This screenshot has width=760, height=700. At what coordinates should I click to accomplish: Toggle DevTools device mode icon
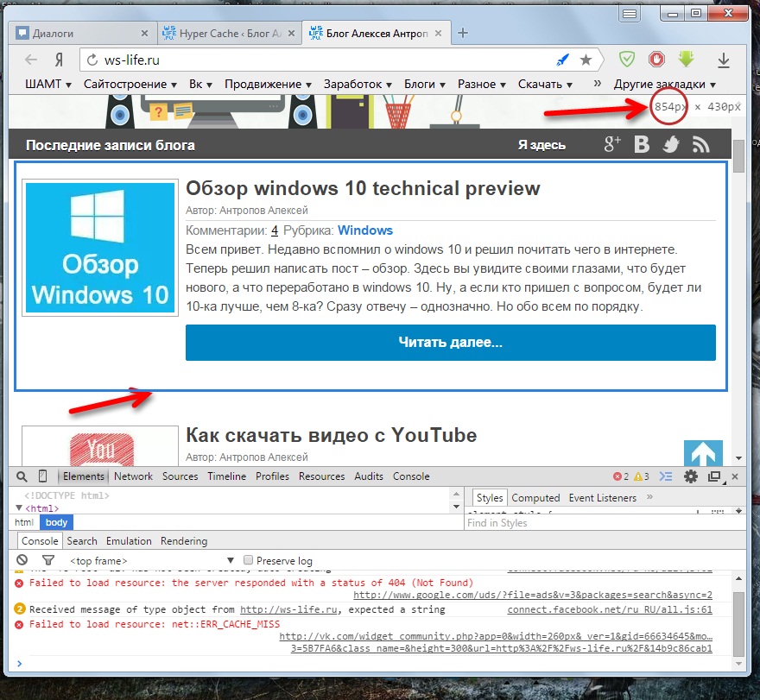pos(42,476)
